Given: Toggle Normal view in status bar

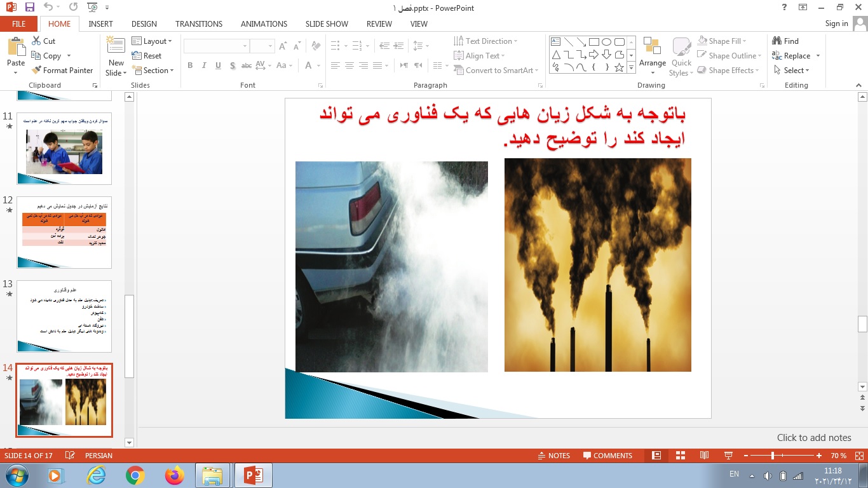Looking at the screenshot, I should point(656,456).
